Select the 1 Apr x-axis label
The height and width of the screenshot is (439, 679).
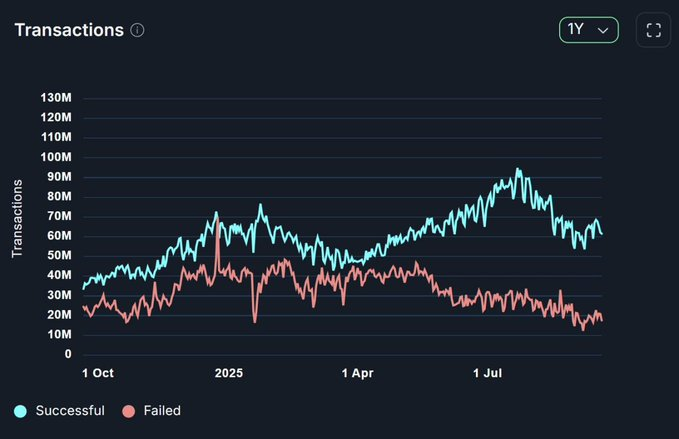[357, 373]
